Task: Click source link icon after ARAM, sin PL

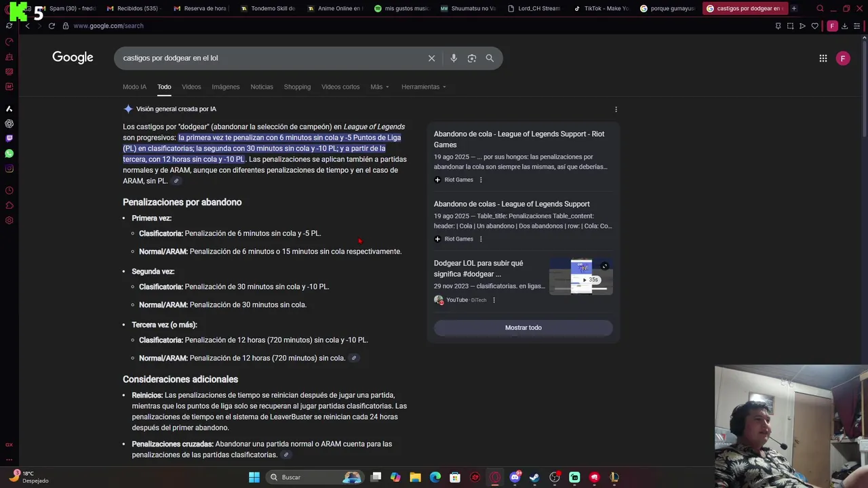Action: point(176,181)
